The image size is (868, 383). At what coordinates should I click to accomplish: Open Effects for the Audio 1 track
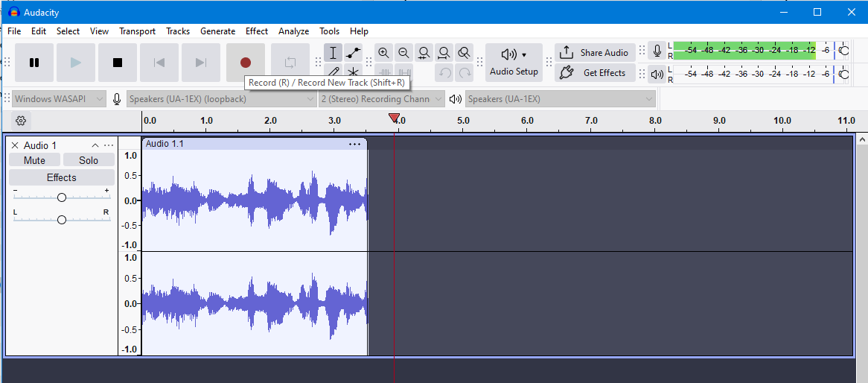click(x=62, y=177)
